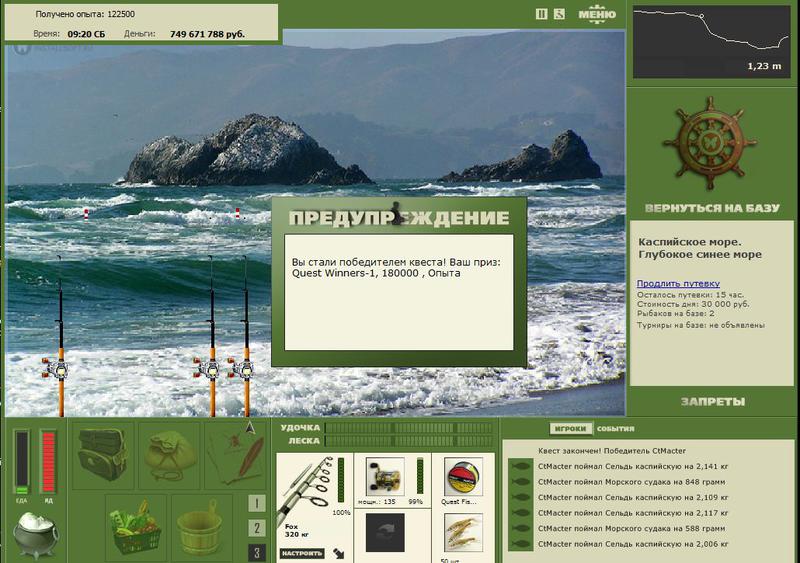Click fish icon beside 588 грамм entry

point(520,529)
